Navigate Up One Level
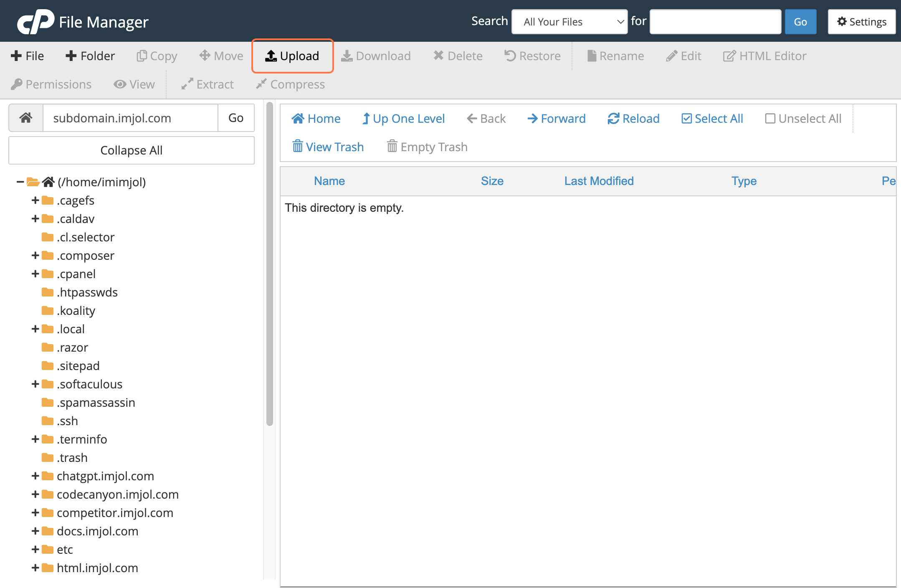This screenshot has width=901, height=588. coord(403,119)
